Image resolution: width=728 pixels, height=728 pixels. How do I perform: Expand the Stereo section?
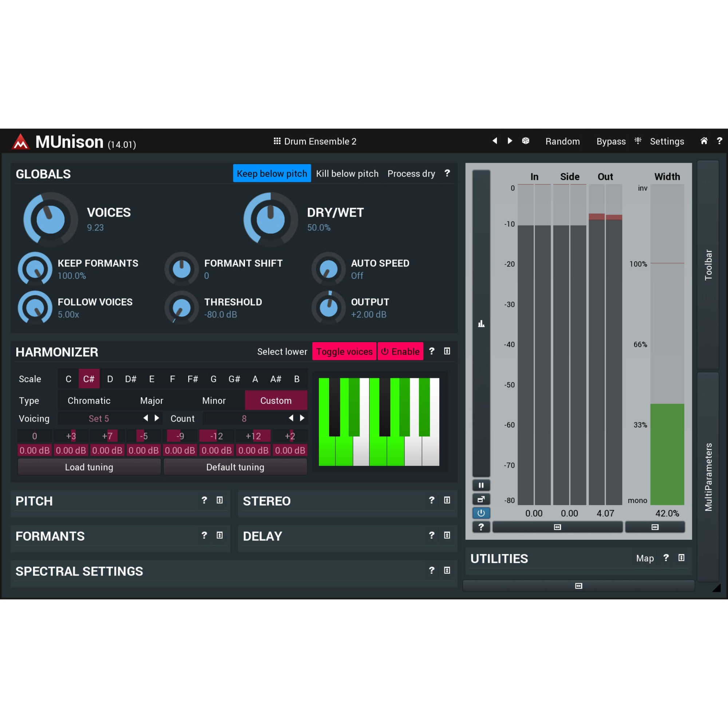[447, 500]
